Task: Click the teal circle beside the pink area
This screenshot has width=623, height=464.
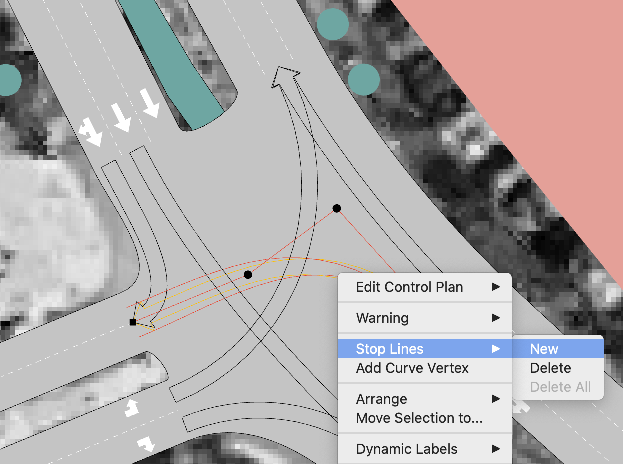Action: click(363, 79)
